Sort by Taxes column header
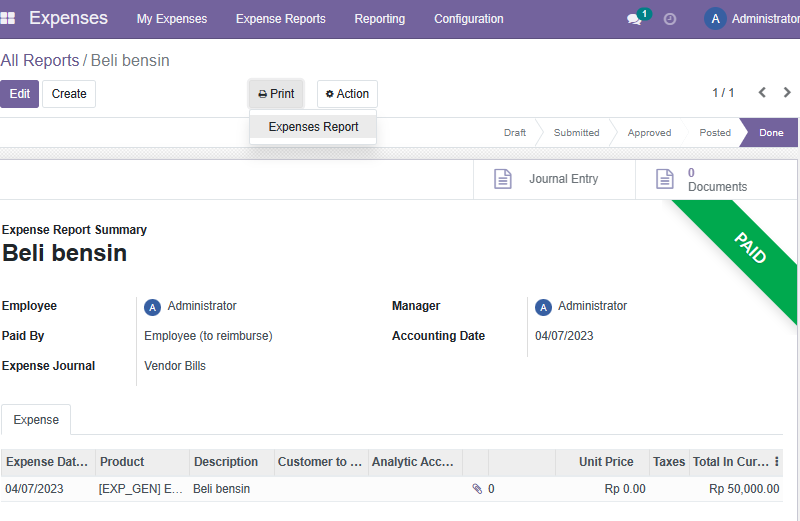The image size is (800, 521). (669, 462)
